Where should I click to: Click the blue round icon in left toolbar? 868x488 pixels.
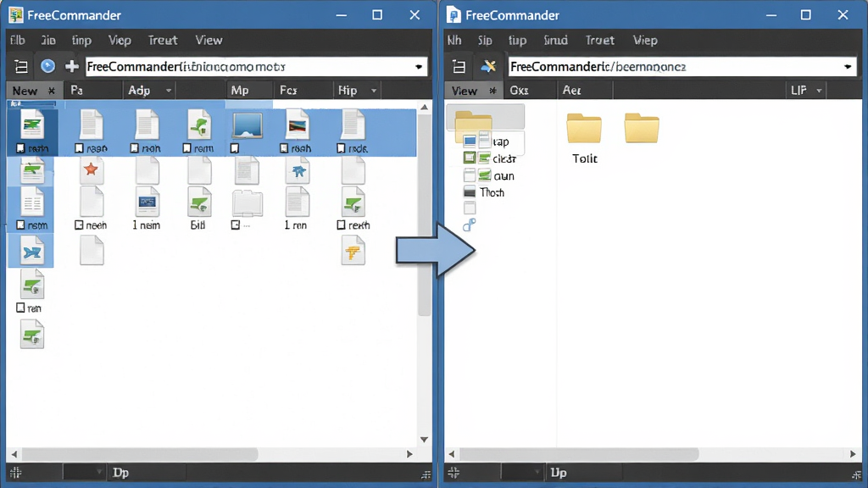[x=48, y=66]
